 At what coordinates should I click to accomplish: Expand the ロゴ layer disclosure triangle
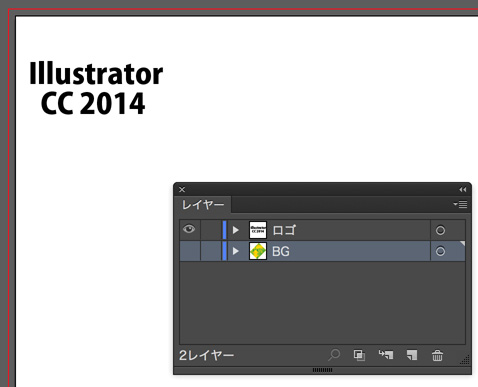pyautogui.click(x=236, y=230)
